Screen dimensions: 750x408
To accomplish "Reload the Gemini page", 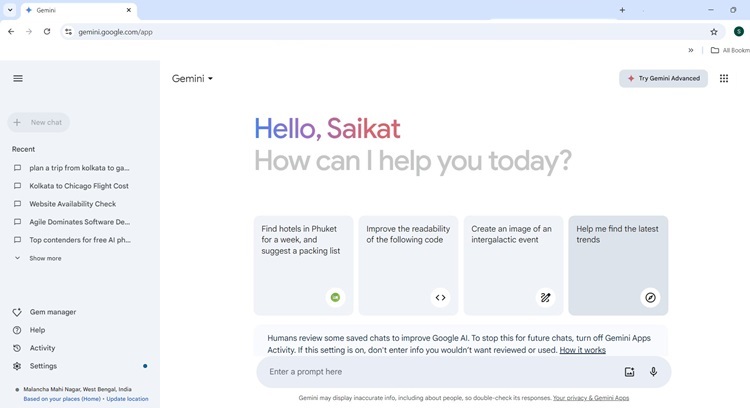I will pos(47,32).
